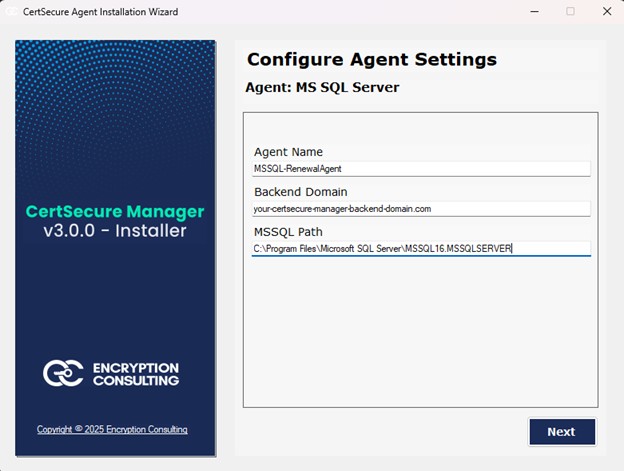Screen dimensions: 624x471
Task: Click the Backend Domain label
Action: tap(301, 192)
